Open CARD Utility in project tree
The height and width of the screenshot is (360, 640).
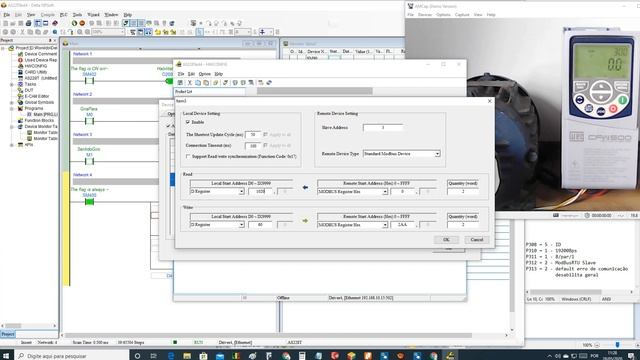tap(36, 72)
